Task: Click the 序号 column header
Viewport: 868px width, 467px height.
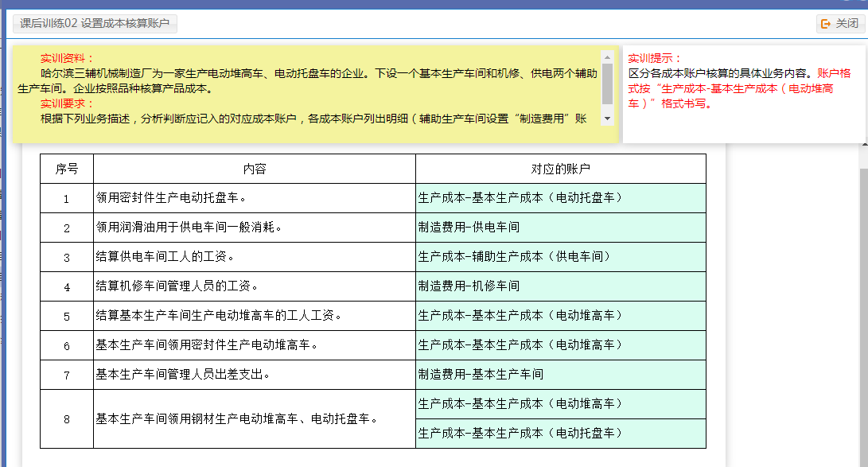Action: 67,169
